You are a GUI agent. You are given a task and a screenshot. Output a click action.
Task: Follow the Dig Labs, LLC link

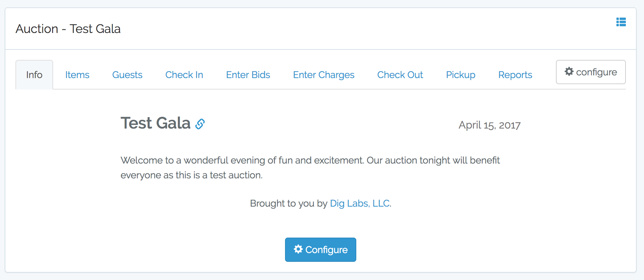[x=360, y=203]
